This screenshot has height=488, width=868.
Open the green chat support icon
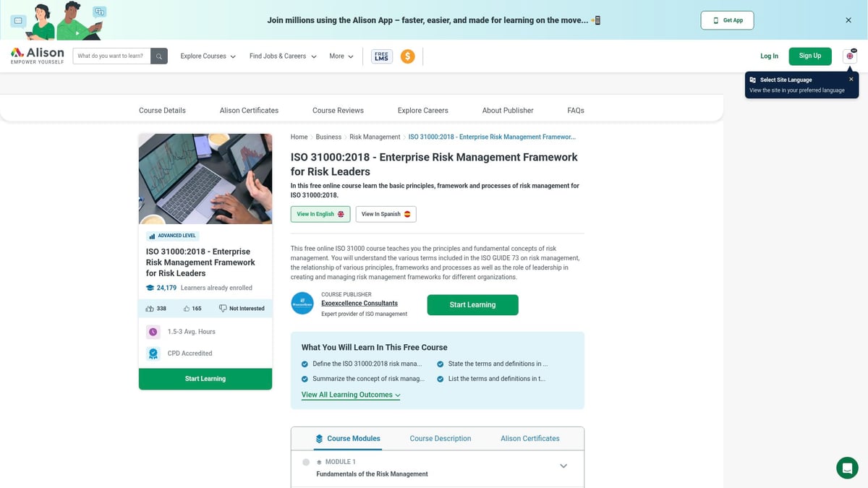pos(846,468)
